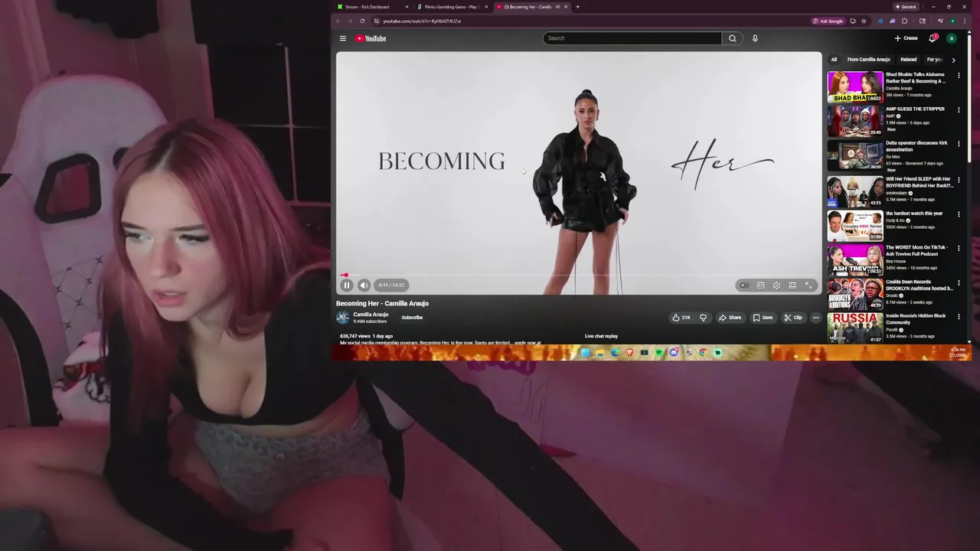Bookmark this page with star icon
Image resolution: width=980 pixels, height=551 pixels.
(864, 21)
